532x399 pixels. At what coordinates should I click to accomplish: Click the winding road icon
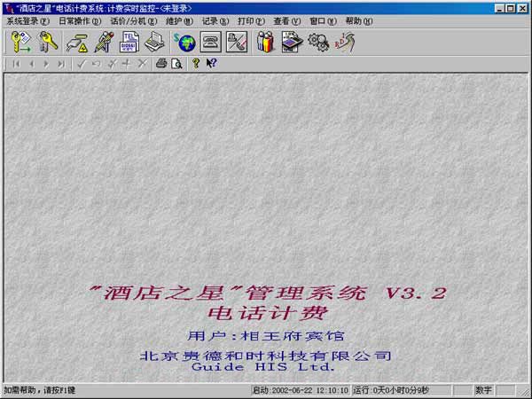pos(345,42)
